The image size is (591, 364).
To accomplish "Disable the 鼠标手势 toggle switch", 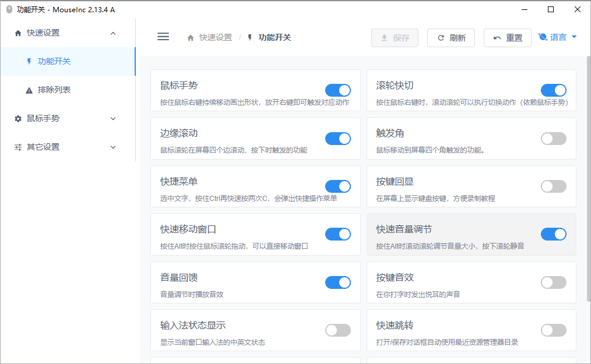I will pyautogui.click(x=338, y=90).
